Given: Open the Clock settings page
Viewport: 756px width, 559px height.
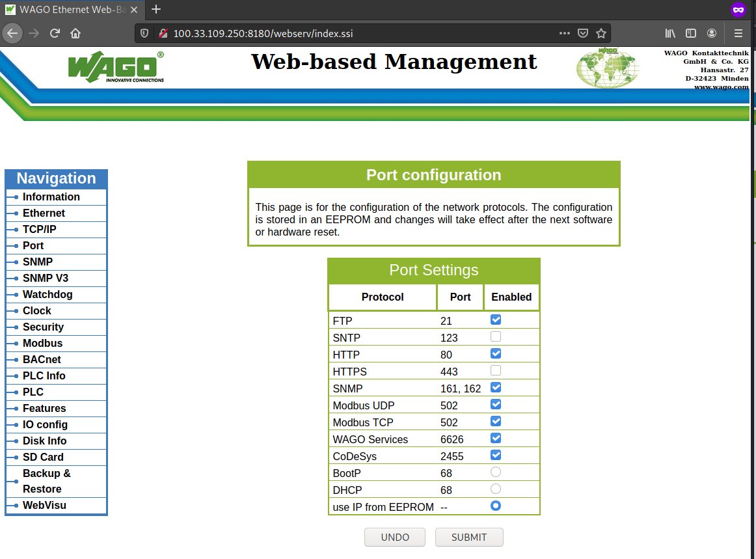Looking at the screenshot, I should [36, 310].
